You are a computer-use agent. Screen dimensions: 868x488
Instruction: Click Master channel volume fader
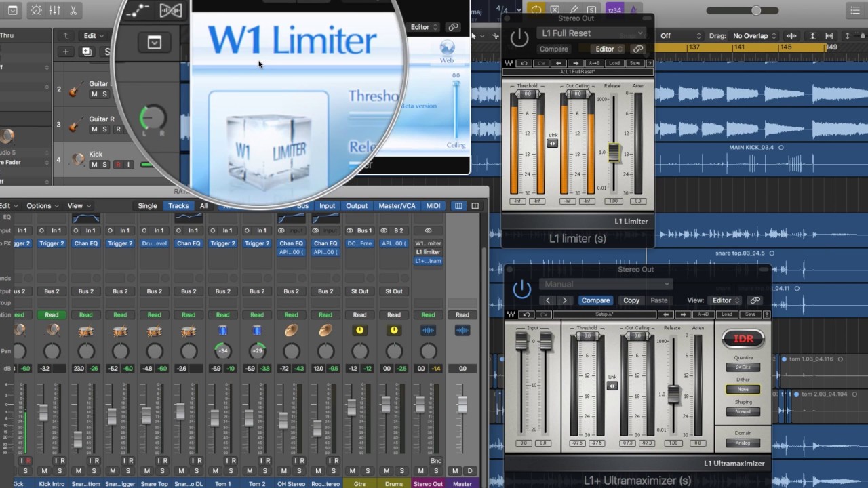point(462,404)
